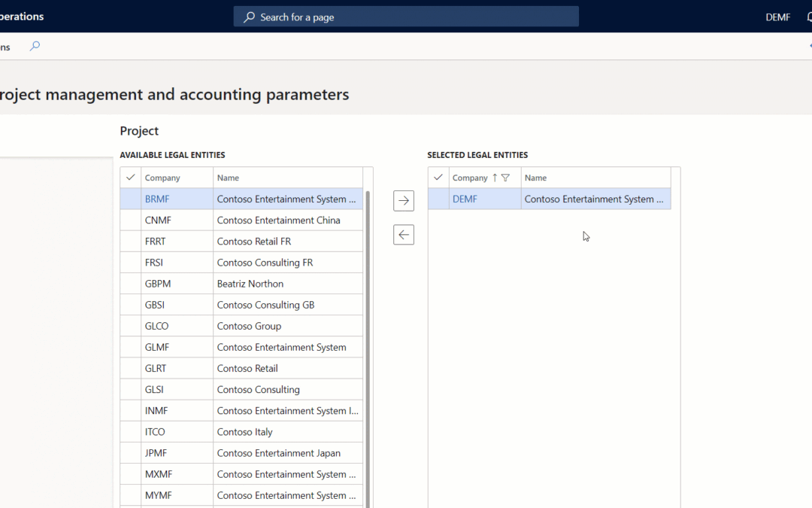Screen dimensions: 812x508
Task: Select the INMF company cell
Action: (177, 411)
